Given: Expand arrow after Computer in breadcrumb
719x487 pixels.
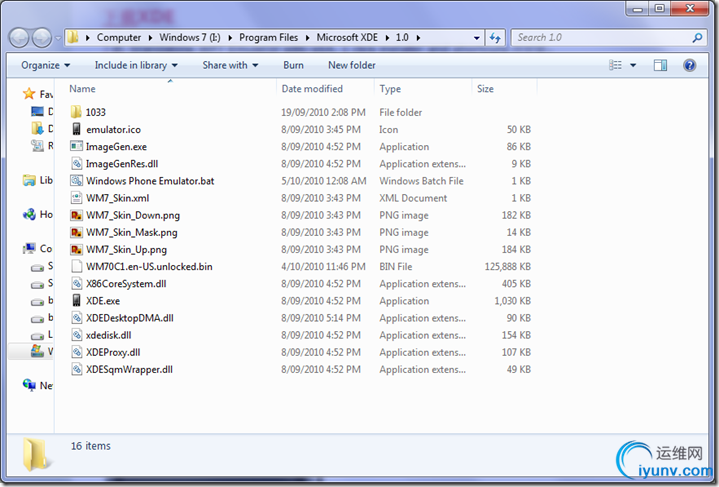Looking at the screenshot, I should 150,38.
